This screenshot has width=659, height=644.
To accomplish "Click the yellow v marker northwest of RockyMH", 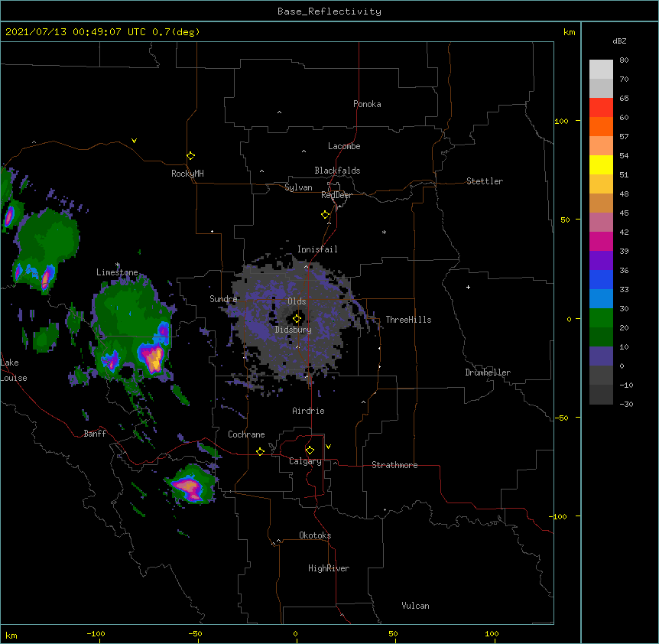I will click(134, 141).
